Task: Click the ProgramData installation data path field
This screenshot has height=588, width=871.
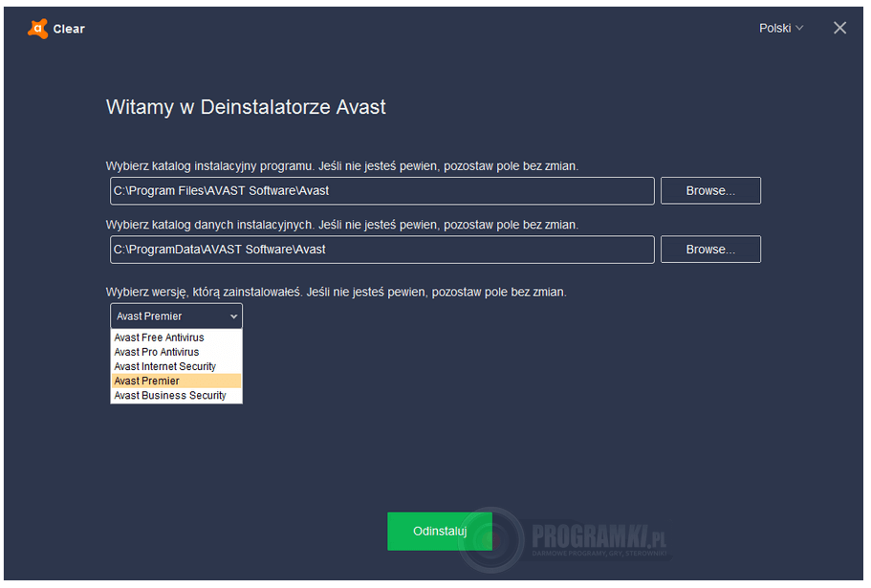Action: pyautogui.click(x=382, y=250)
